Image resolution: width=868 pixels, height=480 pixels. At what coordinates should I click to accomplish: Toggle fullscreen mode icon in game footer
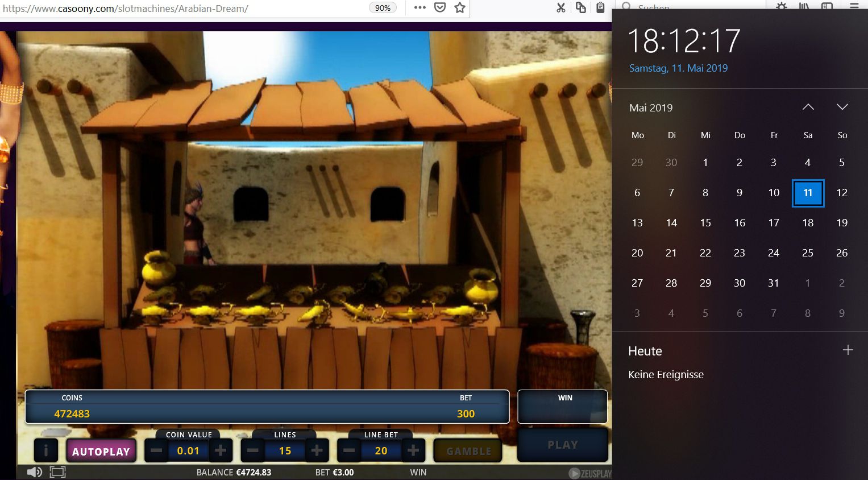[x=58, y=472]
